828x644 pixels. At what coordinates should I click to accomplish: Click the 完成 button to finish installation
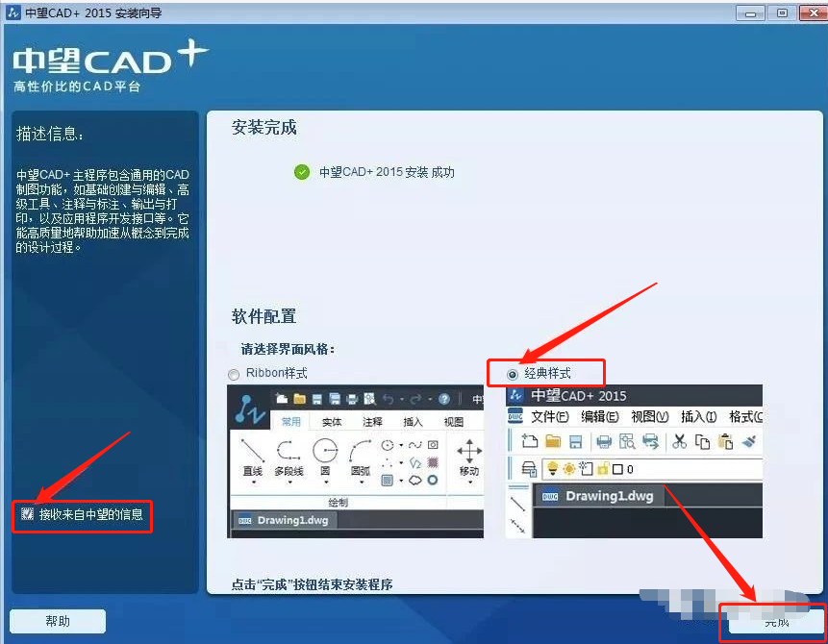(x=776, y=622)
